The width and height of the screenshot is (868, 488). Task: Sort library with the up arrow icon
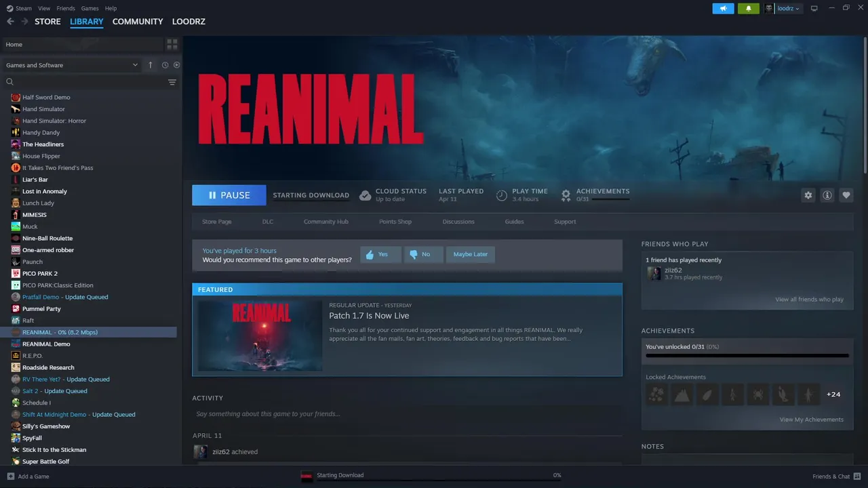coord(151,65)
